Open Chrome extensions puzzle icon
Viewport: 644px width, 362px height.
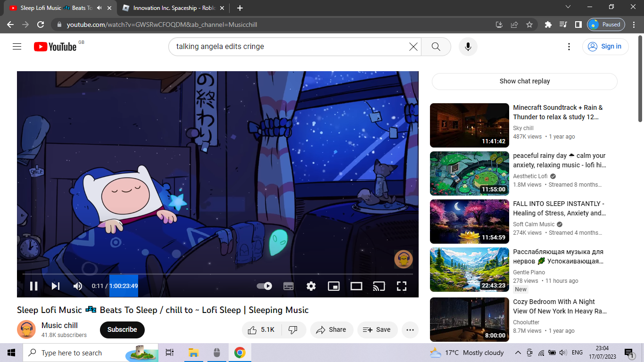click(548, 25)
